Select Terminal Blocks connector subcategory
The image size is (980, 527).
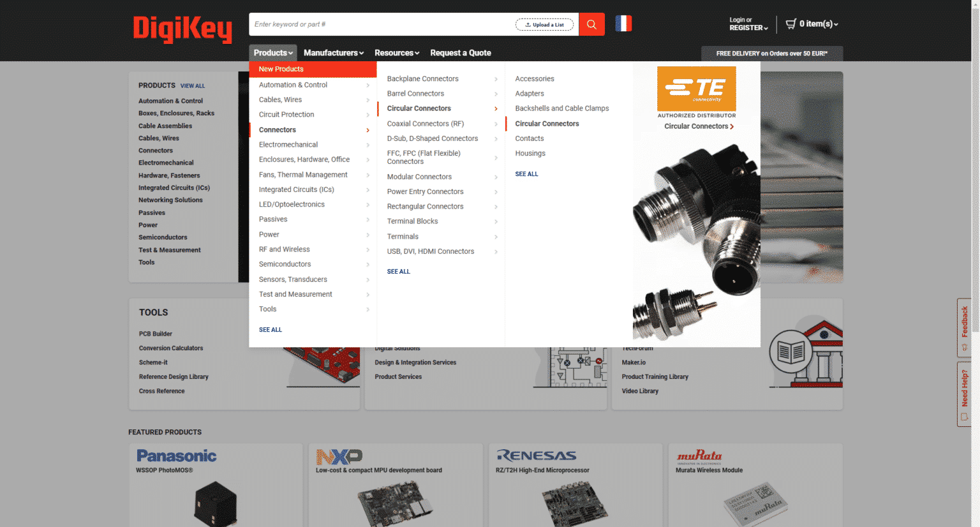pos(412,221)
